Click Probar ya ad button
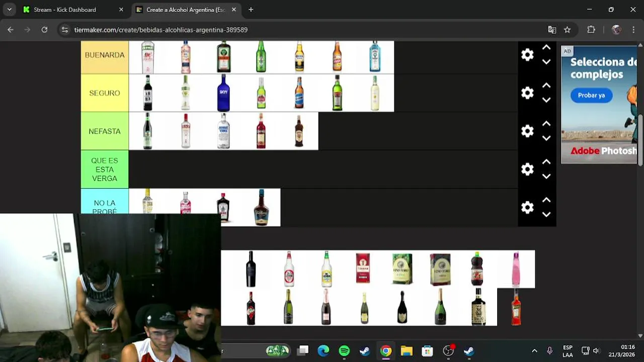The image size is (644, 362). (591, 95)
